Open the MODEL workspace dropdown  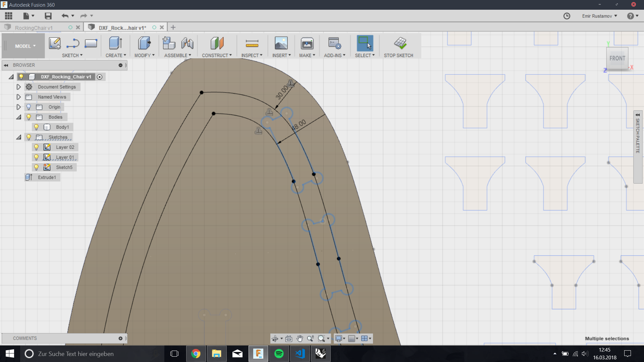coord(25,46)
